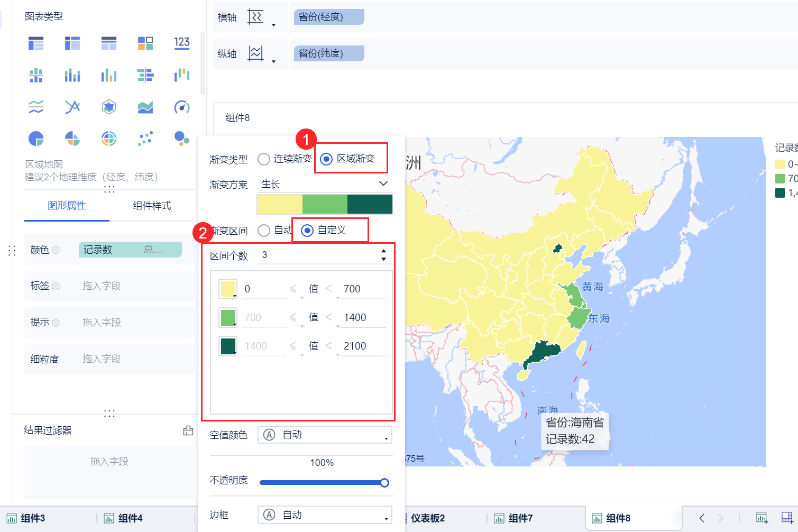Screen dimensions: 798x532
Task: Switch to the 组件样式 tab
Action: pos(152,206)
